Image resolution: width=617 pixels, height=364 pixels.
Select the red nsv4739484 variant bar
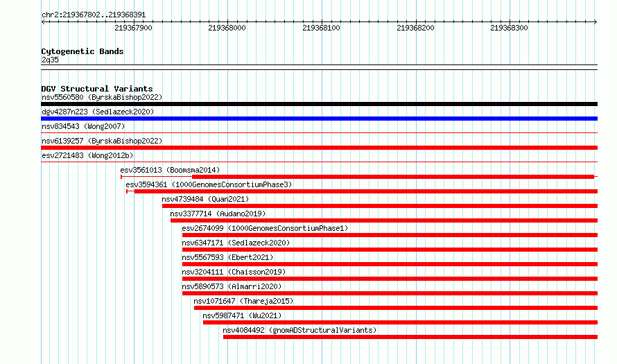(380, 206)
